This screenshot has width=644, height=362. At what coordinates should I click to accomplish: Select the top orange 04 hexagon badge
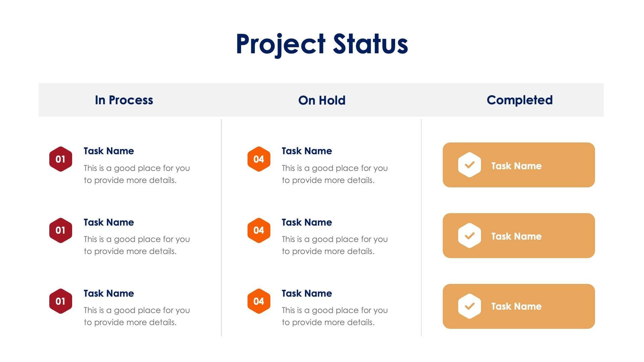click(259, 159)
